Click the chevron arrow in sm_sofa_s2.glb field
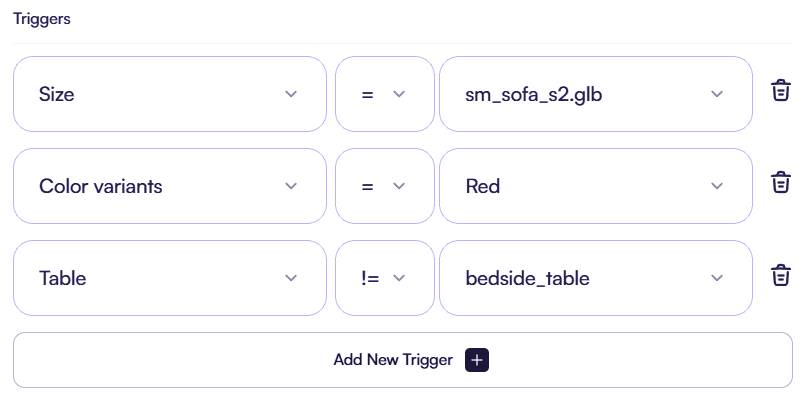The width and height of the screenshot is (805, 408). [x=717, y=94]
